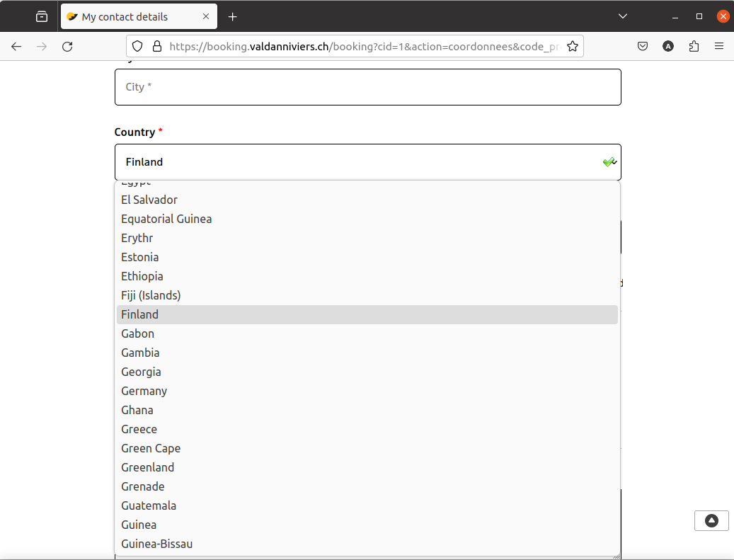
Task: Pick Greece from the dropdown options
Action: (139, 429)
